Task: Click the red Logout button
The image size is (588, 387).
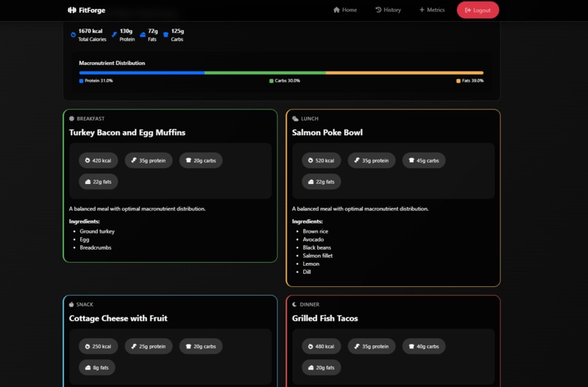Action: click(478, 10)
